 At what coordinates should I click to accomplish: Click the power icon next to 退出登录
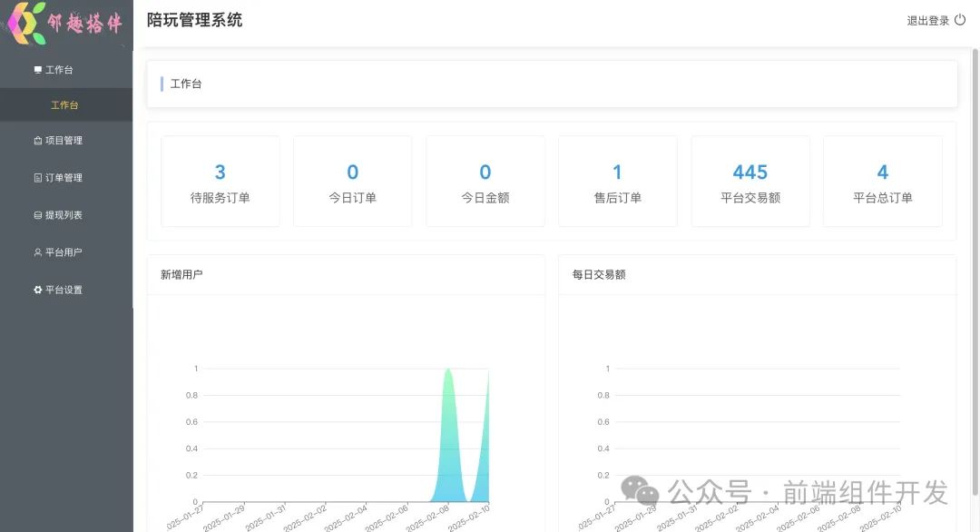click(960, 20)
